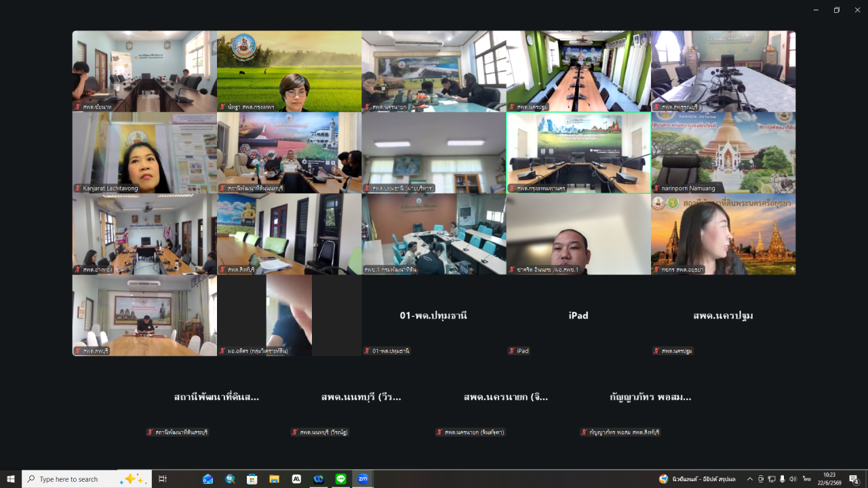Open Microsoft Store taskbar icon
Image resolution: width=868 pixels, height=488 pixels.
(x=252, y=479)
